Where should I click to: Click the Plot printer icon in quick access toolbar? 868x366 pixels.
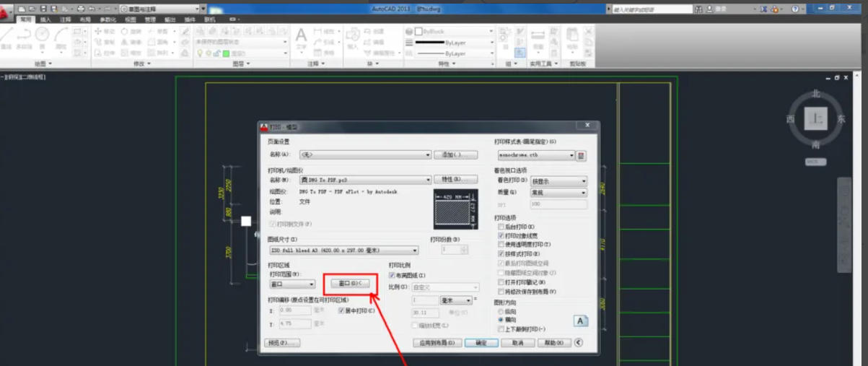click(x=80, y=9)
